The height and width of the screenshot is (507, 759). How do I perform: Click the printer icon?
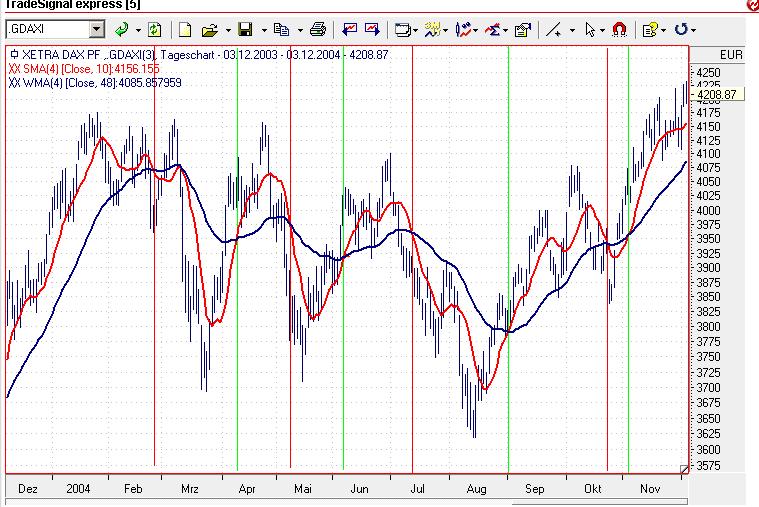(318, 30)
